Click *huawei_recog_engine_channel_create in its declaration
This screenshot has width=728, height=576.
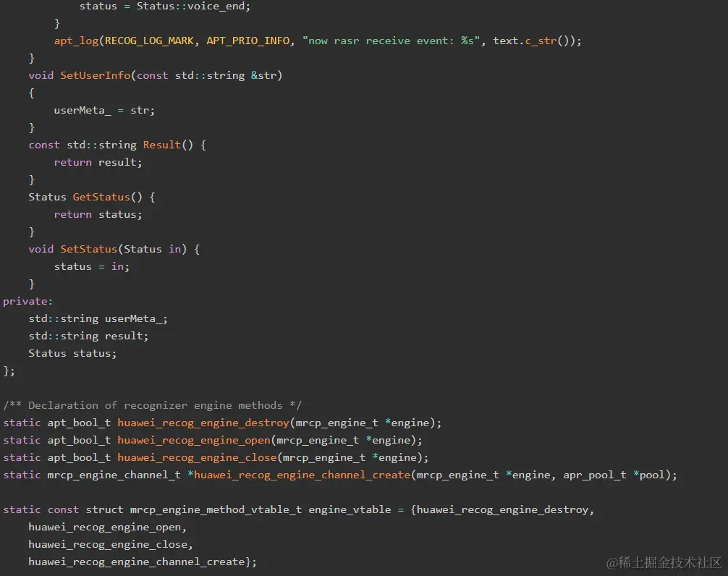pyautogui.click(x=299, y=475)
